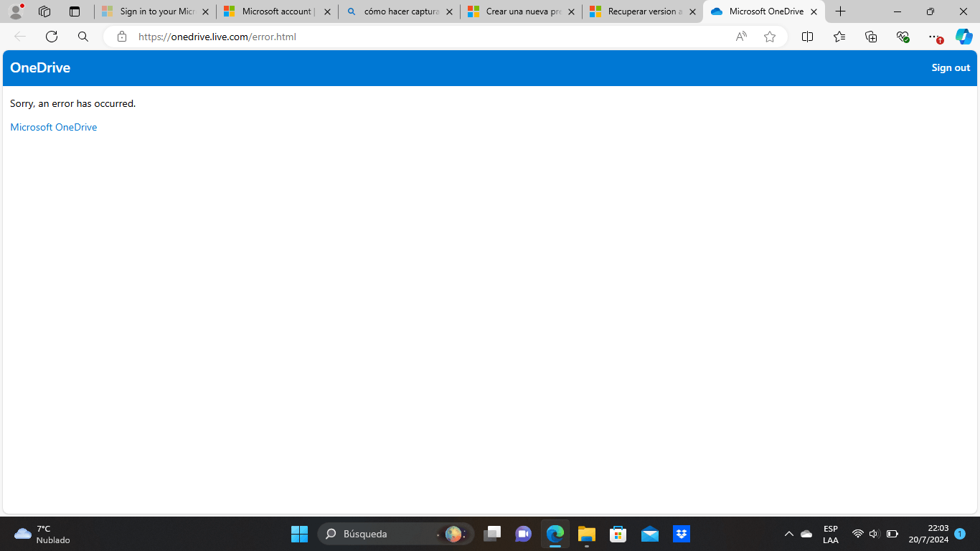Add this page to favorites star
Viewport: 980px width, 551px height.
coord(770,37)
